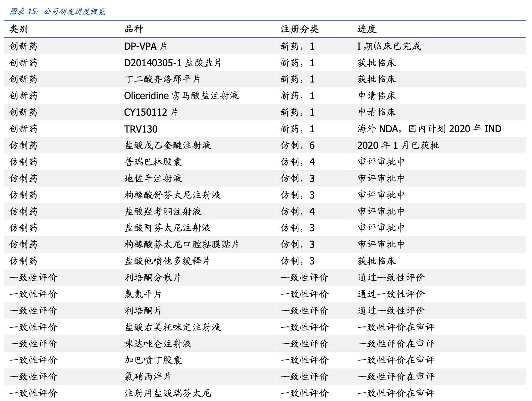Click the 'TRV130' product cell
This screenshot has height=401, width=532.
(141, 129)
